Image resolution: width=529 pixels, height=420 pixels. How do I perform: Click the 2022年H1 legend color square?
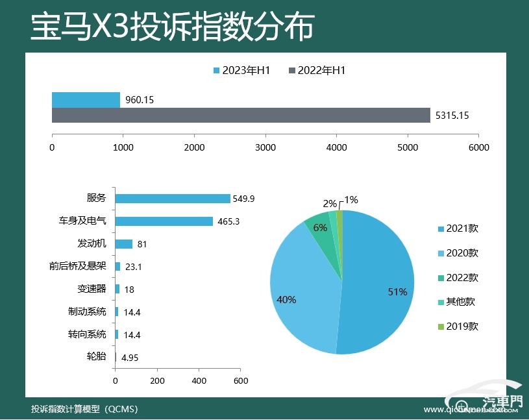[x=292, y=71]
